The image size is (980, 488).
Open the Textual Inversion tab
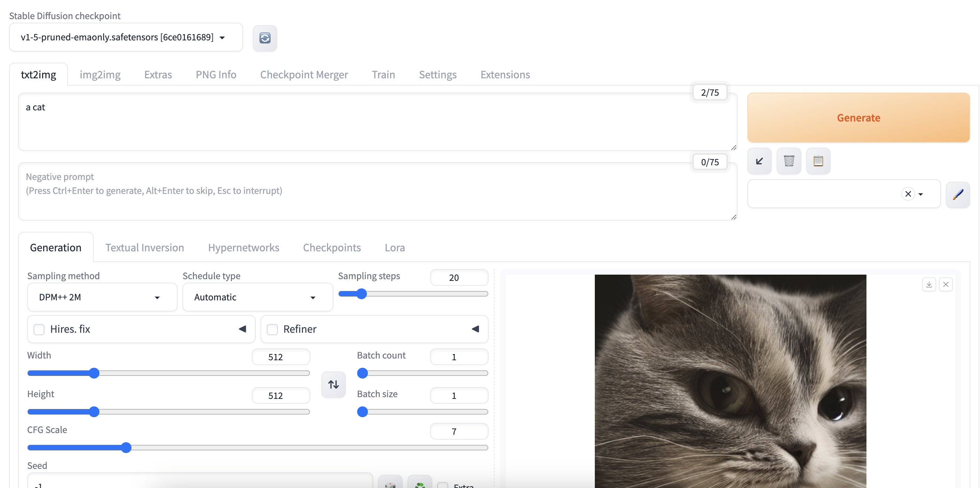pyautogui.click(x=144, y=247)
